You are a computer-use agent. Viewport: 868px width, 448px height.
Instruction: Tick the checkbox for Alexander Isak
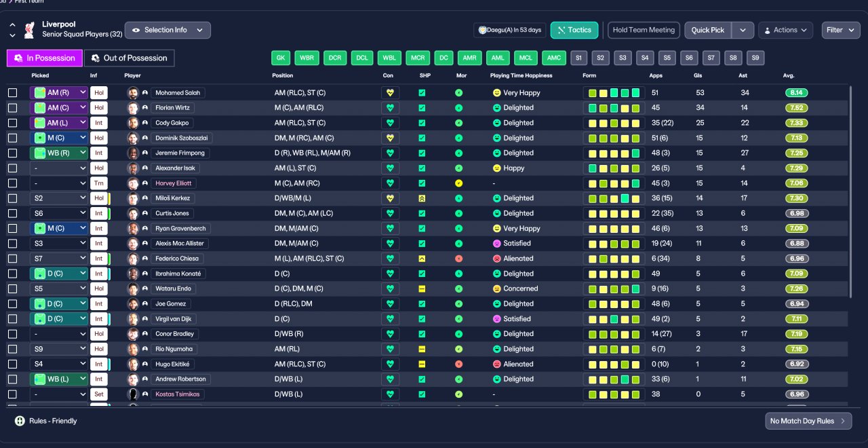point(12,168)
